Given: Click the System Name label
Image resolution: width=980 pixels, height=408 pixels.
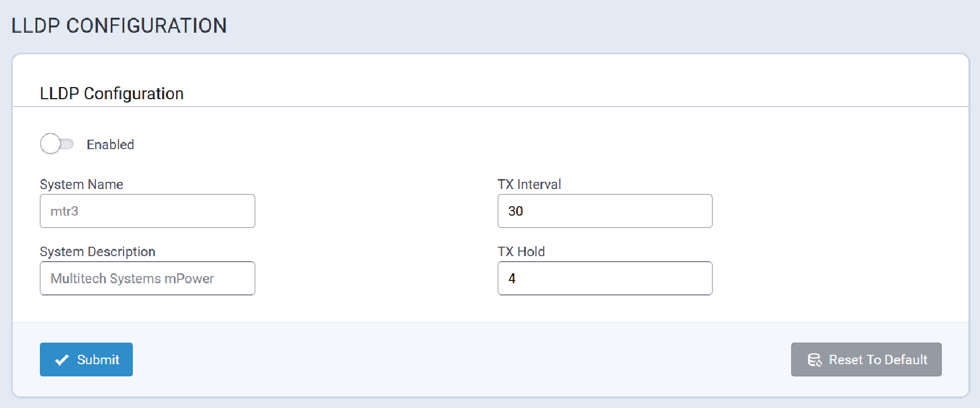Looking at the screenshot, I should (81, 185).
